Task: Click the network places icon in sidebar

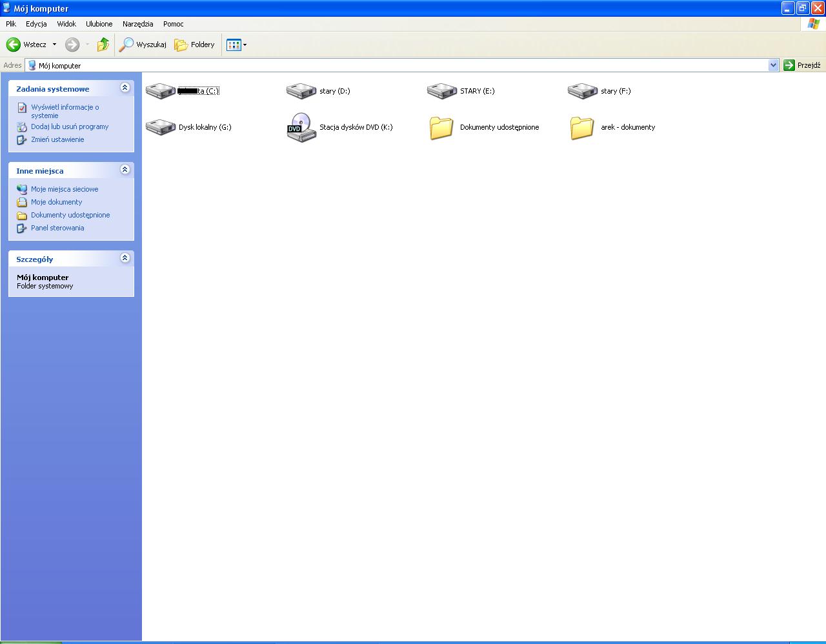Action: (x=22, y=190)
